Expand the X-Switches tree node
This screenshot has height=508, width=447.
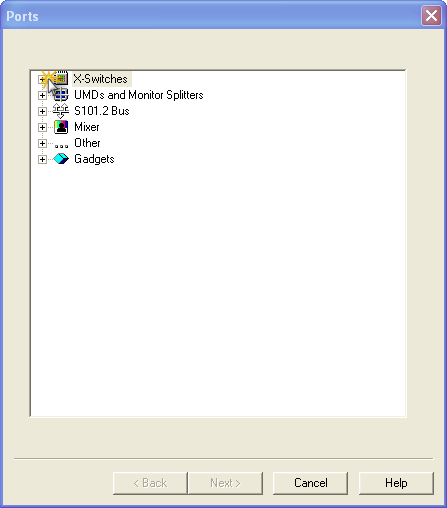pyautogui.click(x=42, y=79)
